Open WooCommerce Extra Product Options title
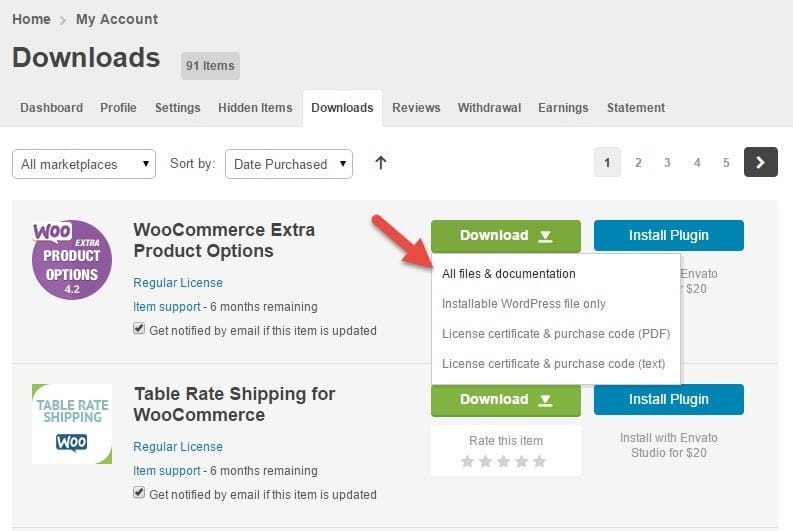The image size is (793, 531). coord(224,240)
